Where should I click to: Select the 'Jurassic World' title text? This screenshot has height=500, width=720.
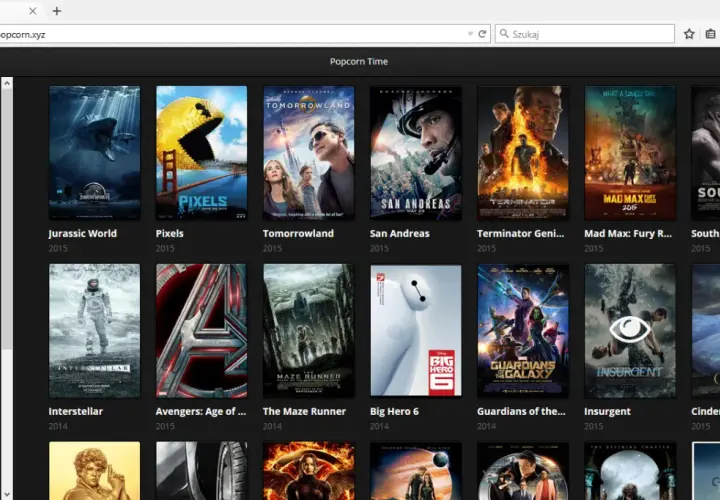click(x=83, y=234)
